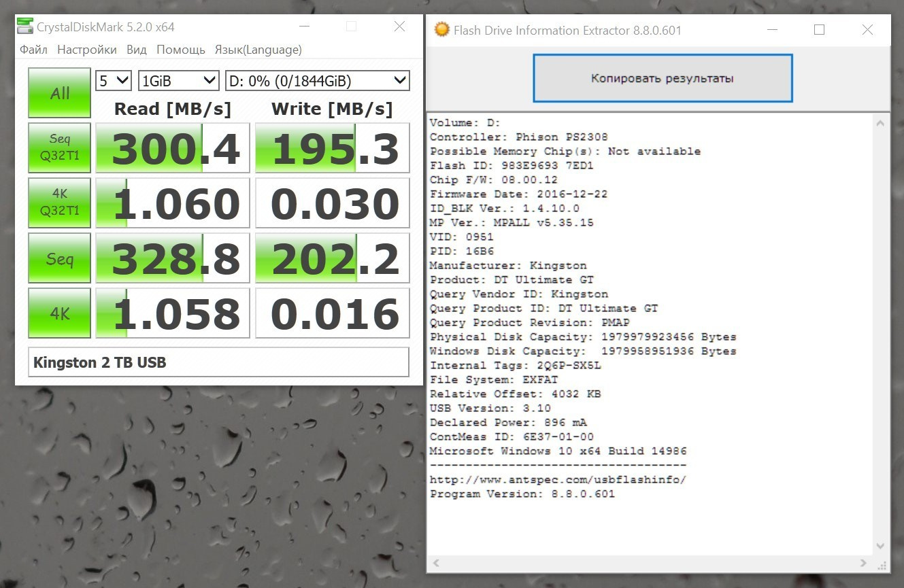This screenshot has height=588, width=904.
Task: Maximize the Flash Drive Information Extractor window
Action: click(819, 30)
